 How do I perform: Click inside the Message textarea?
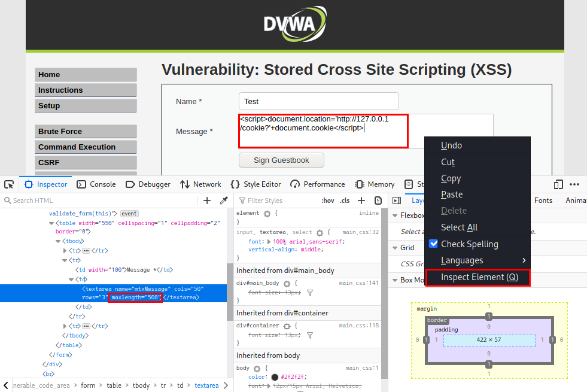pyautogui.click(x=366, y=131)
